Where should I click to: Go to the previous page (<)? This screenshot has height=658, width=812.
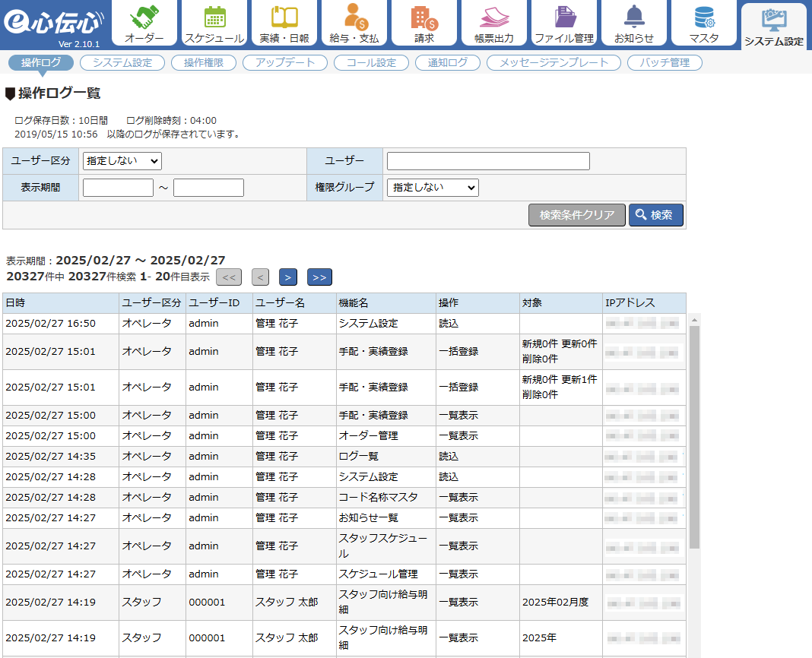(261, 277)
